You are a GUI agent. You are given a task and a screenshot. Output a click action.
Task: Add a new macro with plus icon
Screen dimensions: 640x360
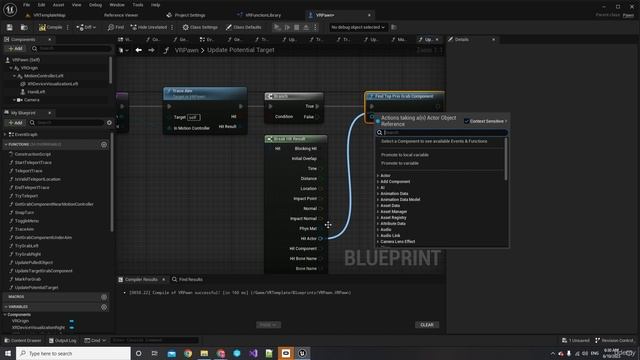[x=104, y=297]
